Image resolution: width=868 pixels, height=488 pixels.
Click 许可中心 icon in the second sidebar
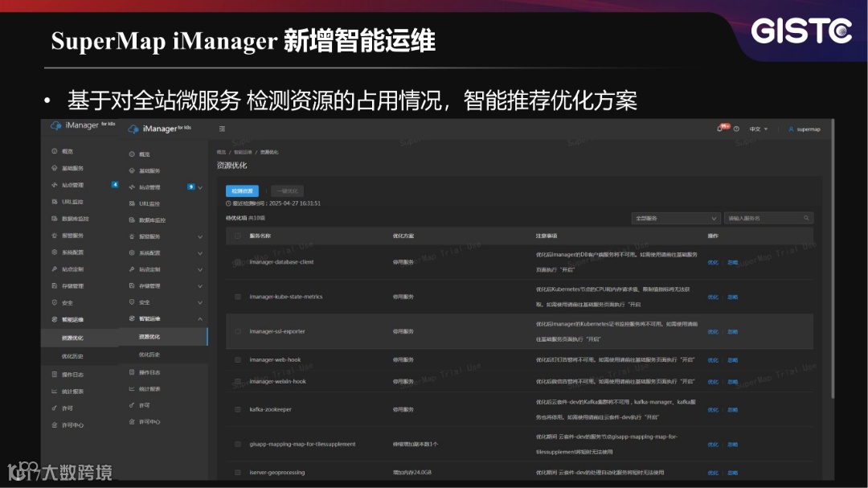[x=132, y=421]
